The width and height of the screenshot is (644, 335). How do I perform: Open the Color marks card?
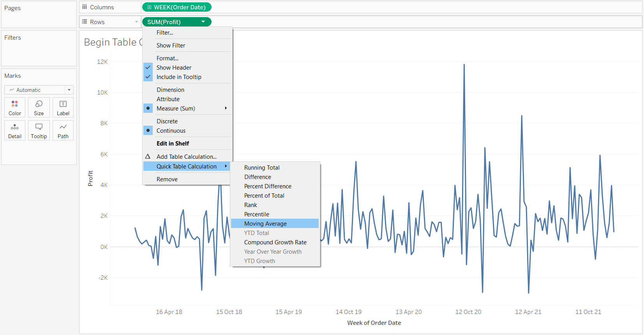[15, 107]
